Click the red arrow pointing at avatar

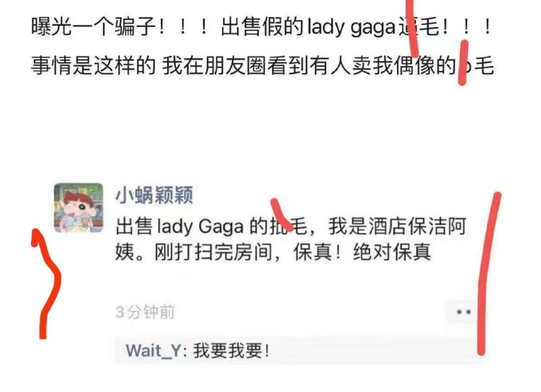(45, 283)
